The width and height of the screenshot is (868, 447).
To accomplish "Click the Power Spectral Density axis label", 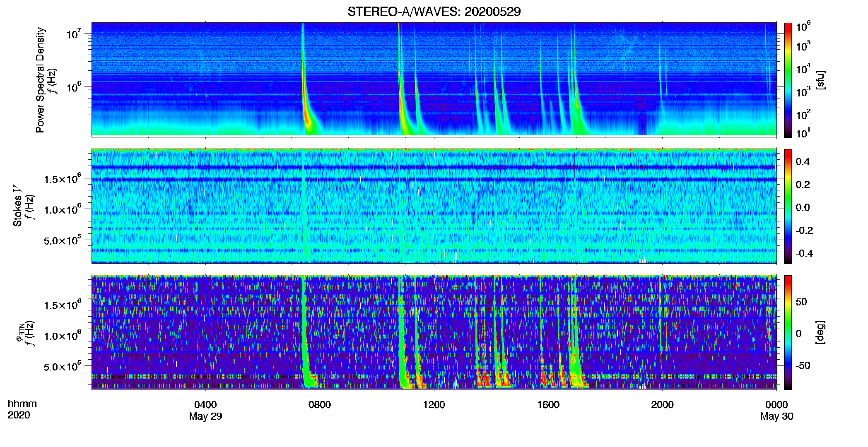I will (40, 80).
